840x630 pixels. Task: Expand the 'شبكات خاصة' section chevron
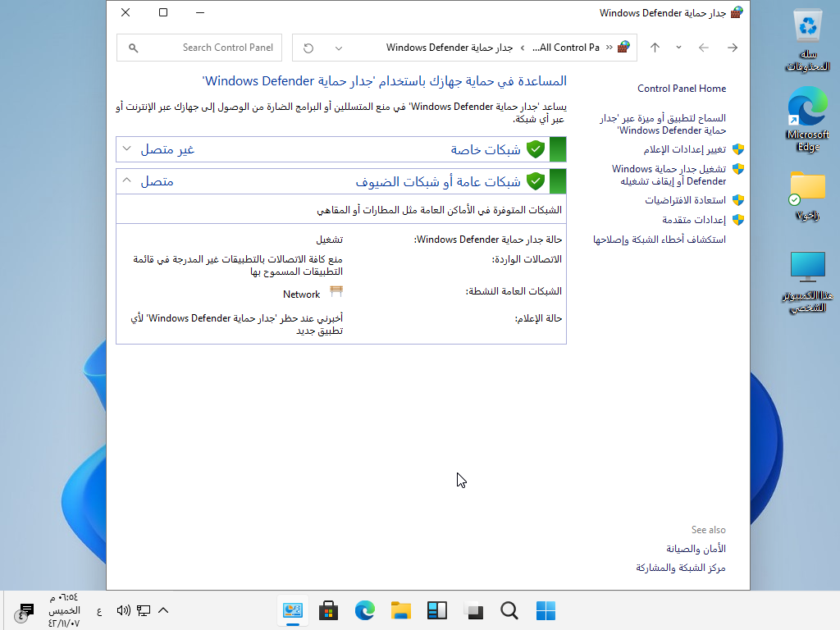(126, 148)
